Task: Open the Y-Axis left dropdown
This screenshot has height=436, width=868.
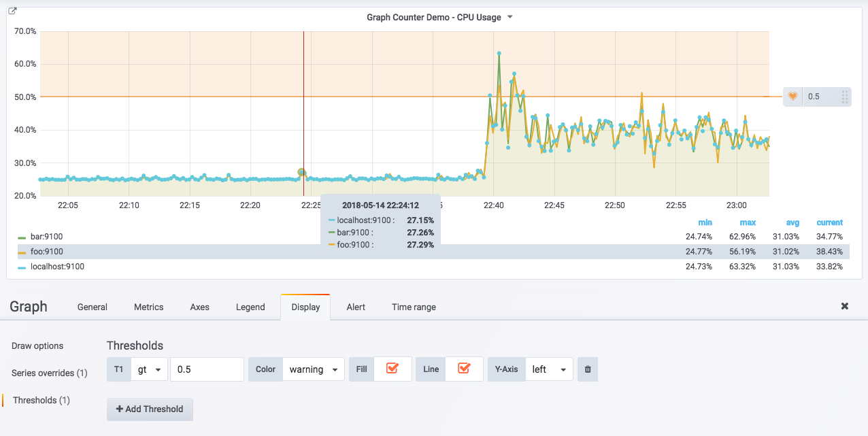Action: coord(549,369)
